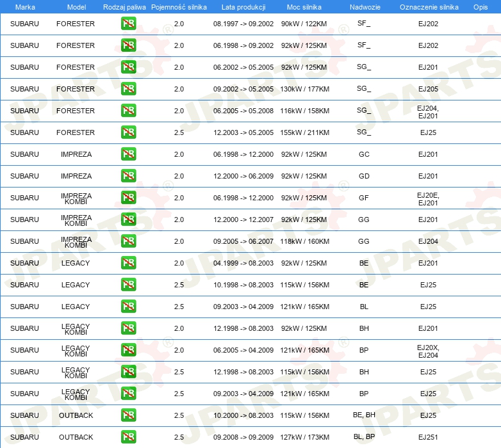
Task: Select the '12.2000 -> 12.2007' production years
Action: (x=243, y=220)
